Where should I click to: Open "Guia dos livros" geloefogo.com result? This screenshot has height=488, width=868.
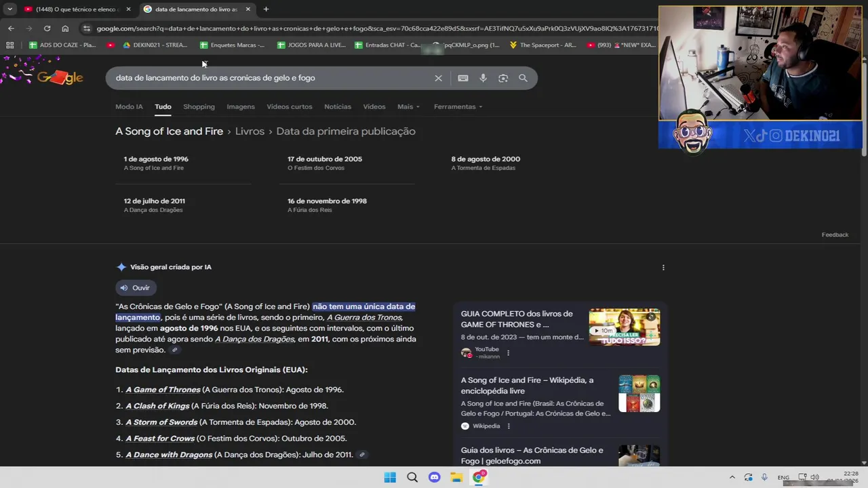(532, 455)
